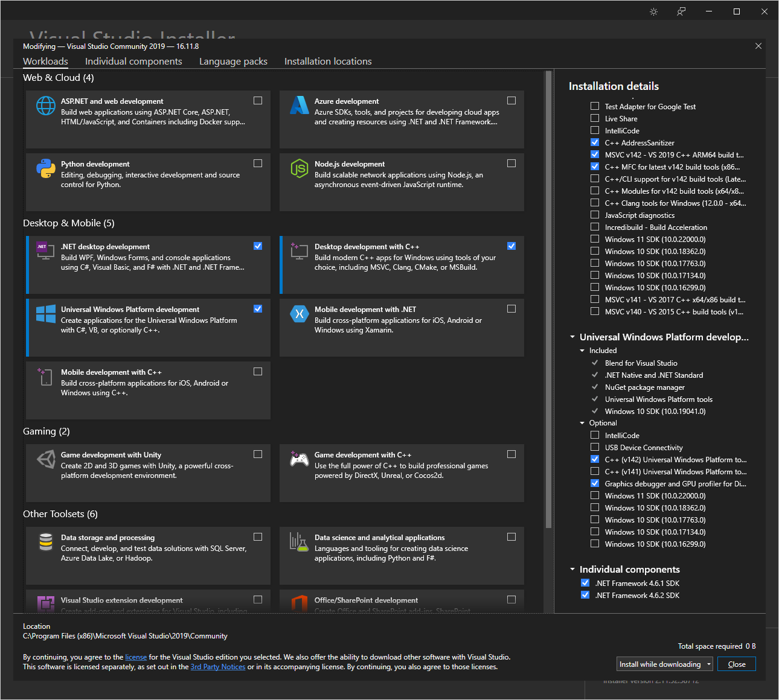Open the Install while downloading dropdown arrow
This screenshot has width=779, height=700.
click(709, 664)
